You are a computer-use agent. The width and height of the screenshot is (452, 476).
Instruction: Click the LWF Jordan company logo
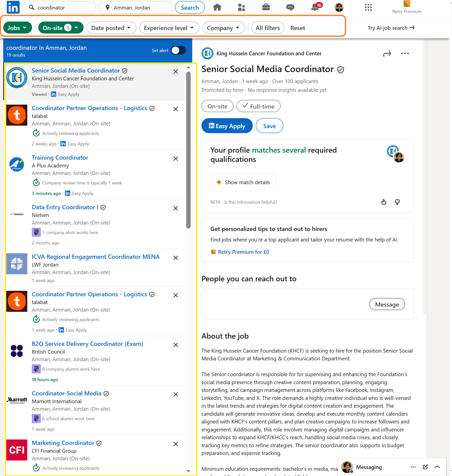point(17,264)
